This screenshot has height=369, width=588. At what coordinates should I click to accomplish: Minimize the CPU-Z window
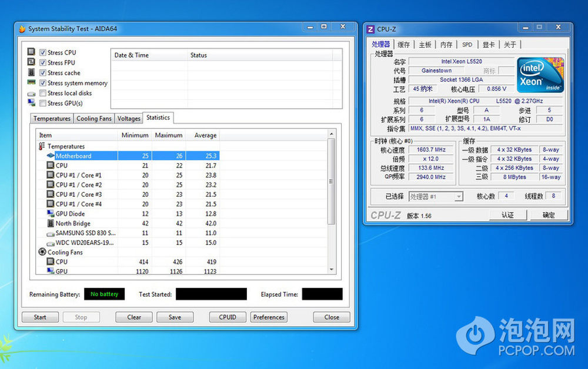[x=526, y=28]
